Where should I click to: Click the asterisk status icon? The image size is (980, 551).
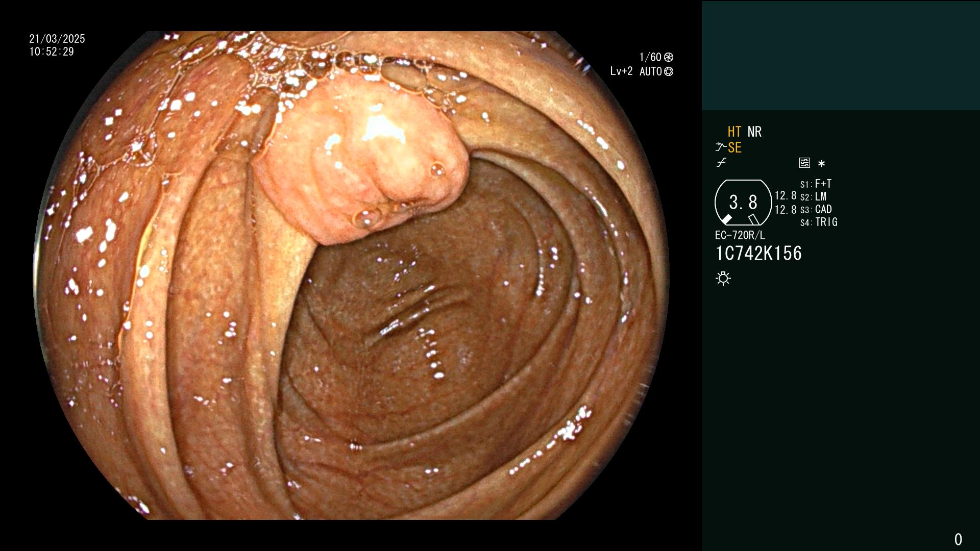821,164
